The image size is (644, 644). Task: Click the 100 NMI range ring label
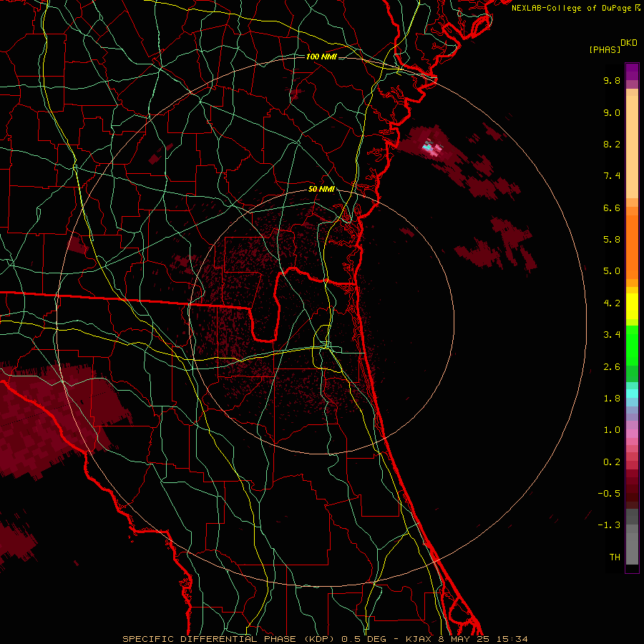(321, 57)
